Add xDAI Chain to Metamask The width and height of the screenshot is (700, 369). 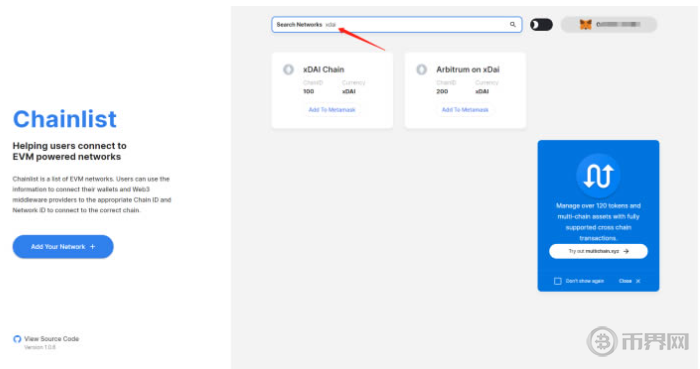pos(332,109)
